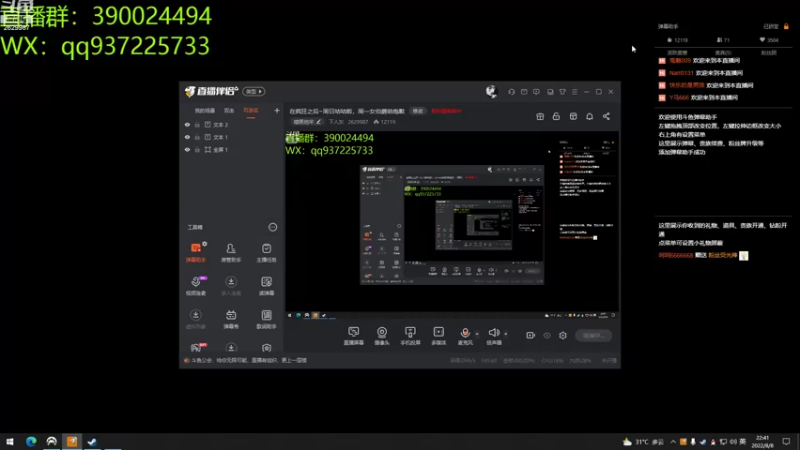
Task: Open the streamer avatar profile
Action: click(x=491, y=91)
